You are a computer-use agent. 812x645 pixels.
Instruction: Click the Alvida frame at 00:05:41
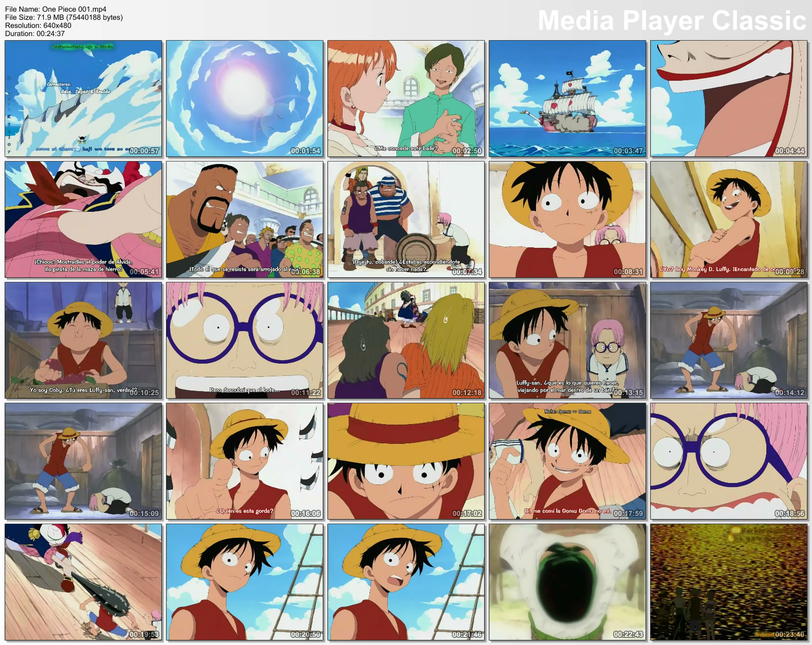pos(83,219)
